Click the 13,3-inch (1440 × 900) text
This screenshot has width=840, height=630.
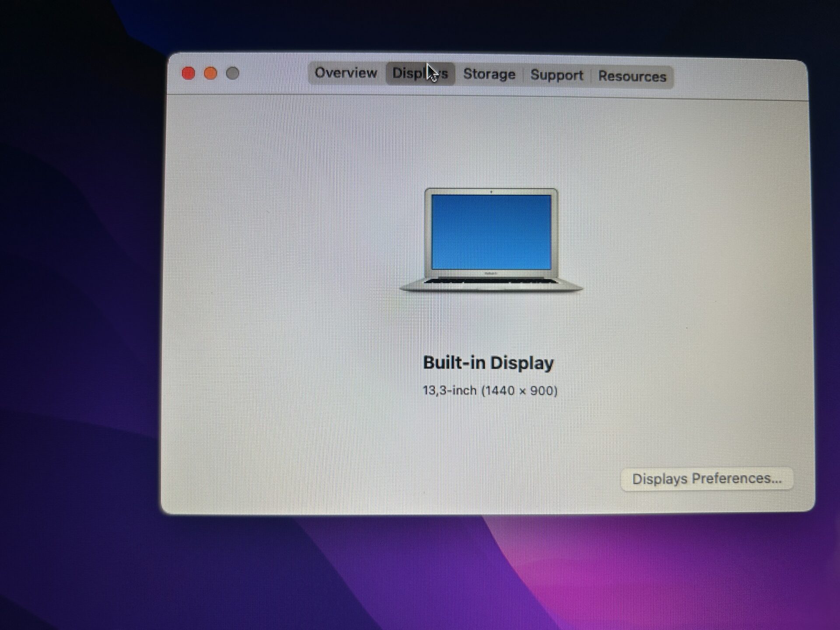[490, 390]
